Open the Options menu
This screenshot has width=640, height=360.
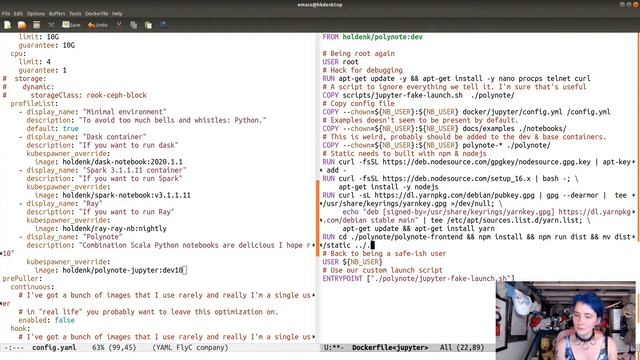coord(36,13)
